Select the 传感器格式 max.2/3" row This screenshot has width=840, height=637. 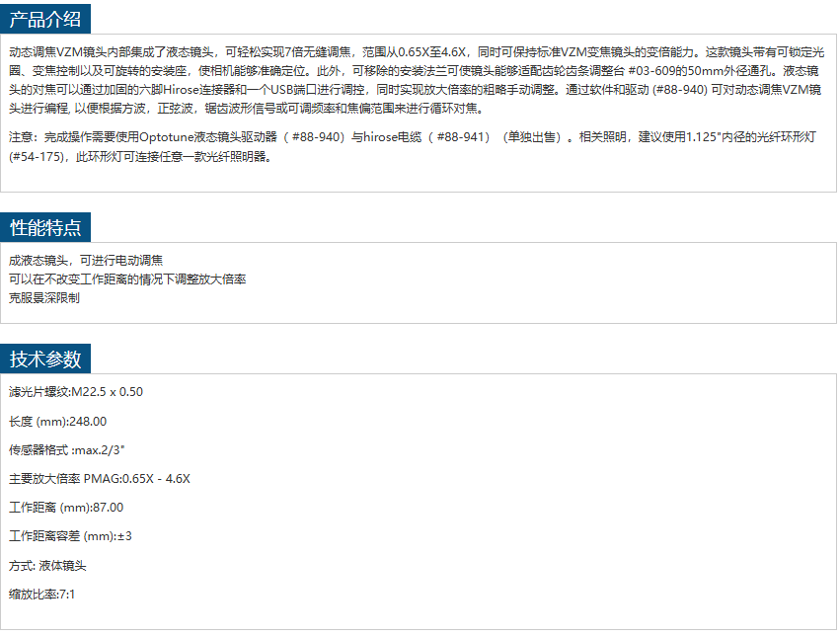pos(66,450)
